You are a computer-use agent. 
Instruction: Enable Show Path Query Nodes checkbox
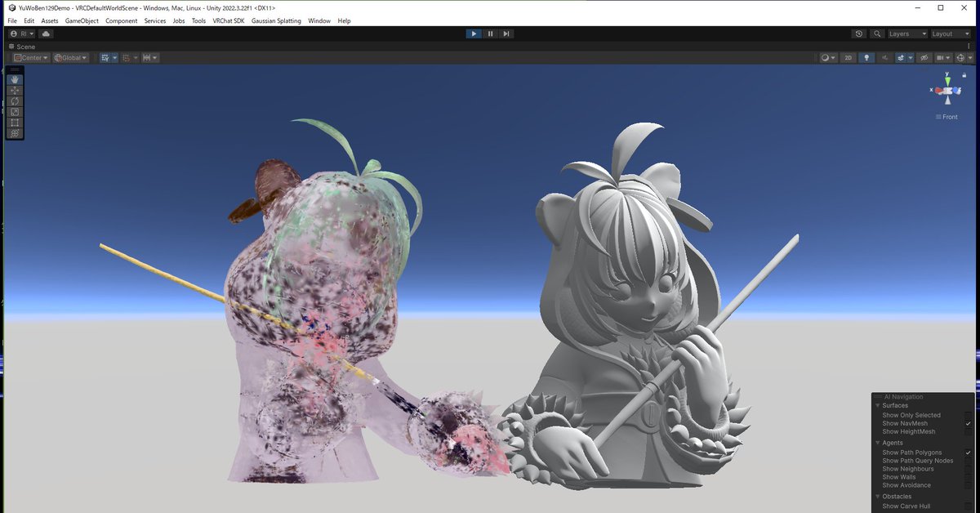tap(969, 461)
